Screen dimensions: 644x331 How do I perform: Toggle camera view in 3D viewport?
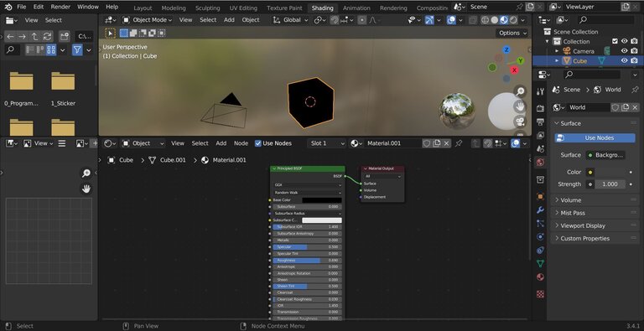click(521, 122)
